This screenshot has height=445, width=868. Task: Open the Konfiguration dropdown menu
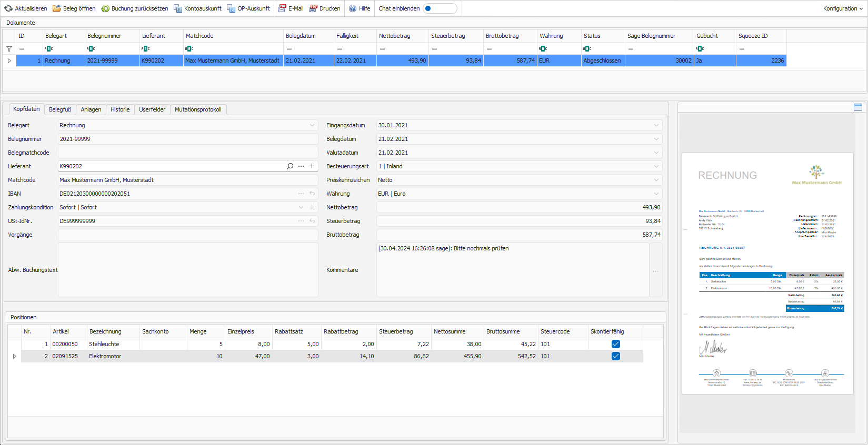843,8
